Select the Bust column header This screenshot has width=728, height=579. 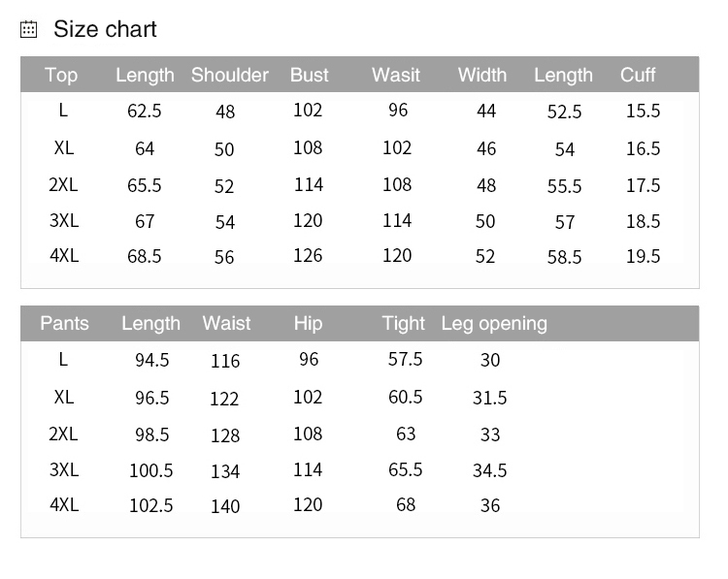click(309, 76)
